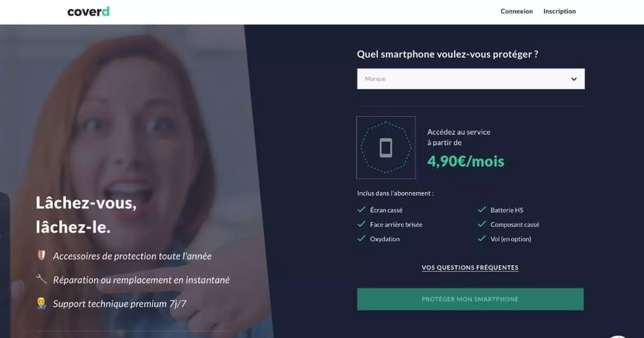Click the chevron arrow in the Marque field
This screenshot has width=644, height=338.
point(574,79)
